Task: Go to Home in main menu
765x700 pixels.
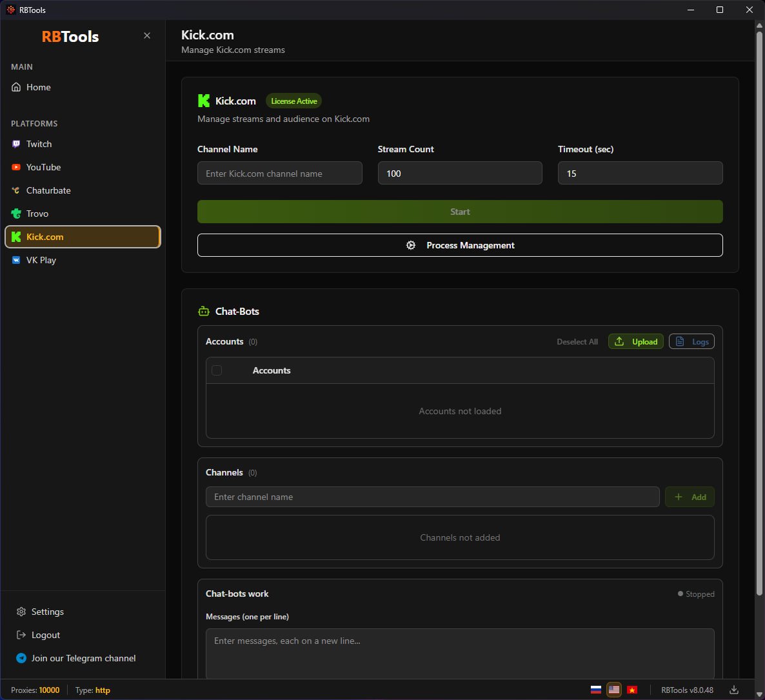Action: tap(38, 87)
